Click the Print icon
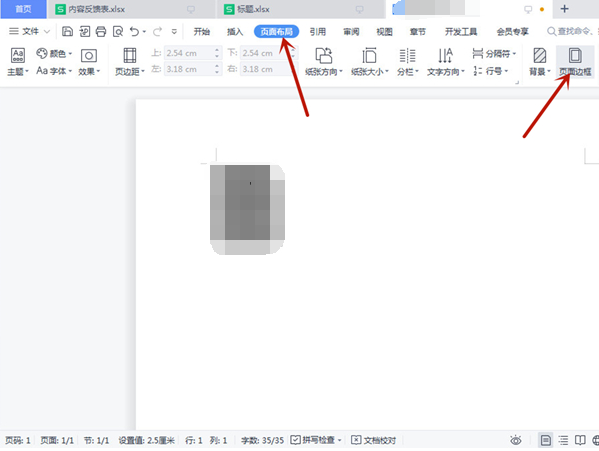Viewport: 599px width, 451px height. pyautogui.click(x=100, y=31)
